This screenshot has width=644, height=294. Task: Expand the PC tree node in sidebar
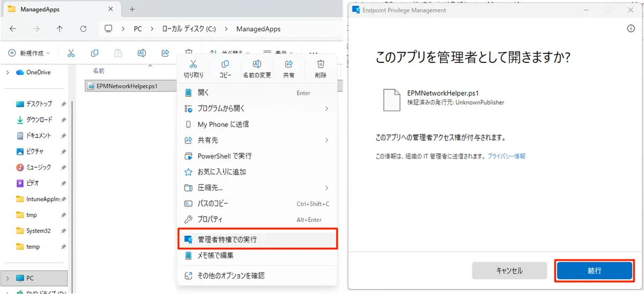(7, 278)
